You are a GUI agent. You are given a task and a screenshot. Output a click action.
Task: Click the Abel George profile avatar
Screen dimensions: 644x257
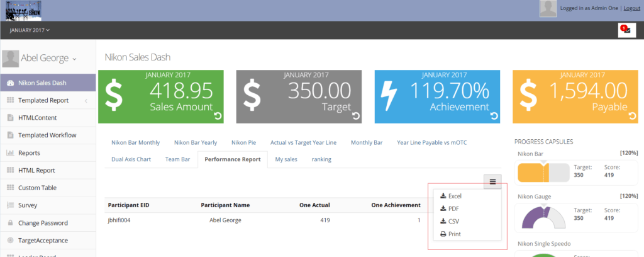pyautogui.click(x=10, y=59)
